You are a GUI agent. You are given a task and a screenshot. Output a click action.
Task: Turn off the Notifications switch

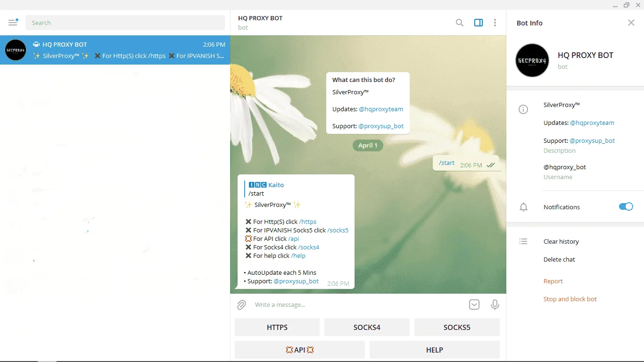[626, 206]
